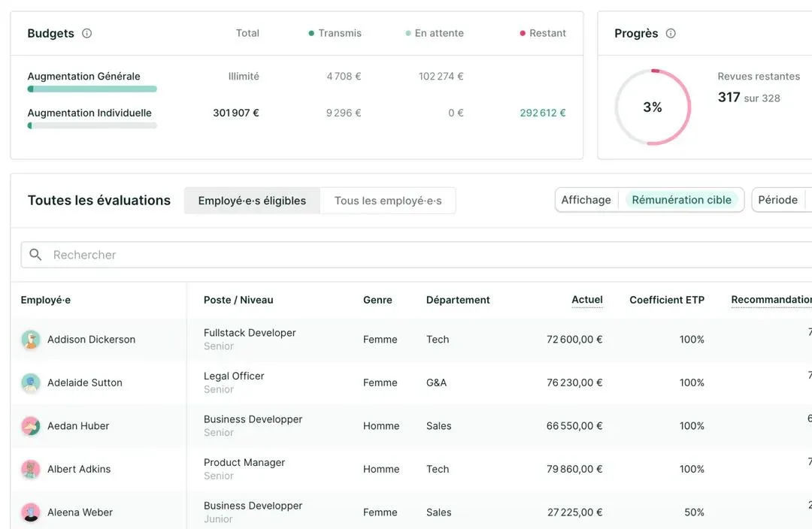Sort by the Actuel column header
This screenshot has width=812, height=529.
pyautogui.click(x=586, y=300)
